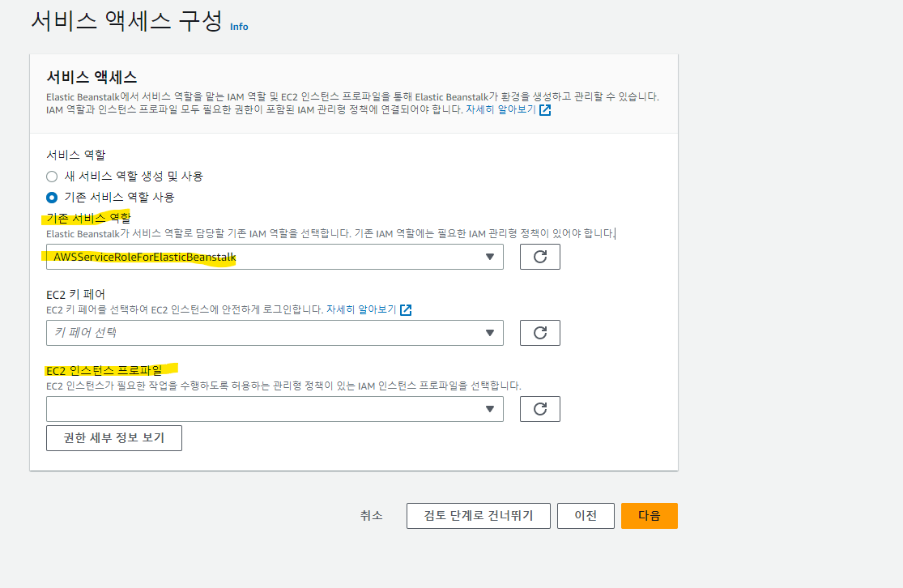The image size is (903, 588).
Task: Select 새 서비스 역할 생성 및 사용 radio option
Action: click(52, 177)
